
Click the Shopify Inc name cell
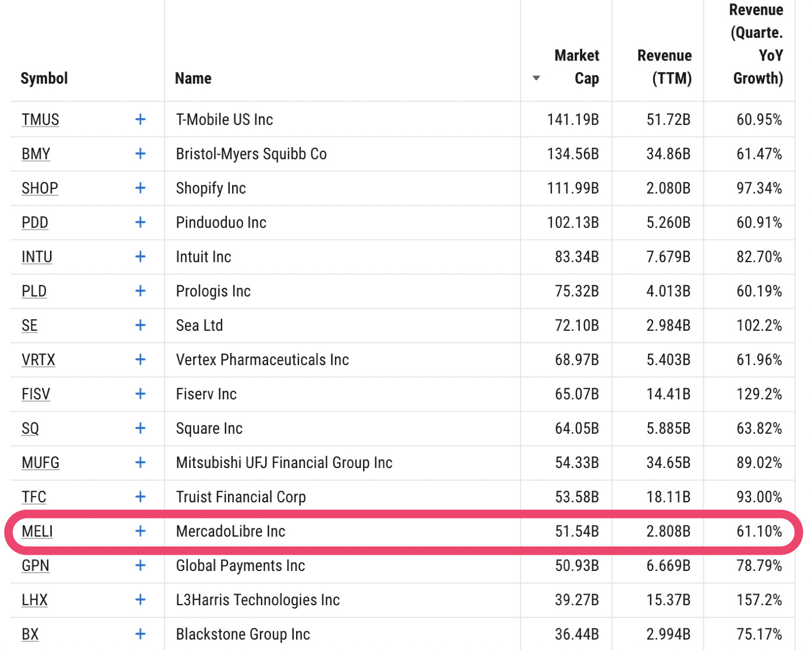[x=211, y=188]
